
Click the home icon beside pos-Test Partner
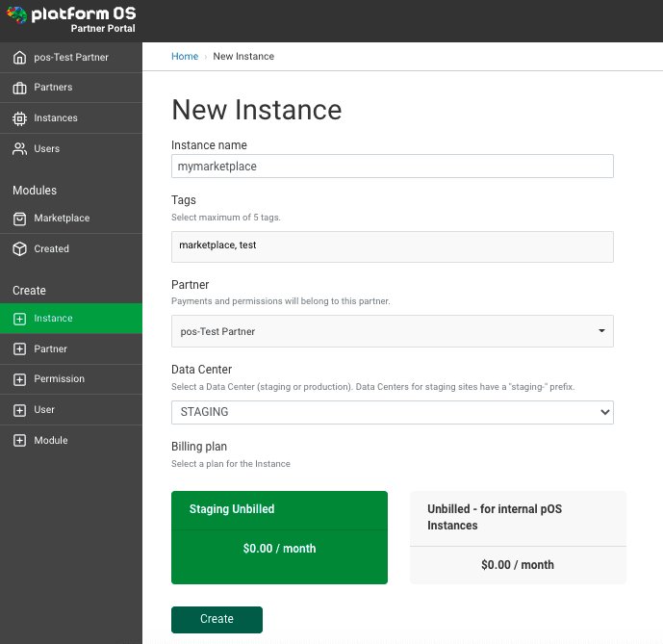tap(19, 57)
